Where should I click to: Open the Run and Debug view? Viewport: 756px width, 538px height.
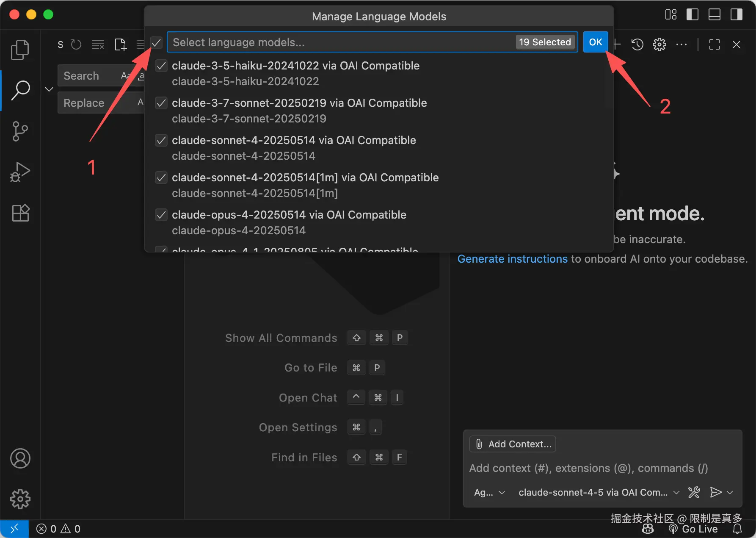(20, 172)
